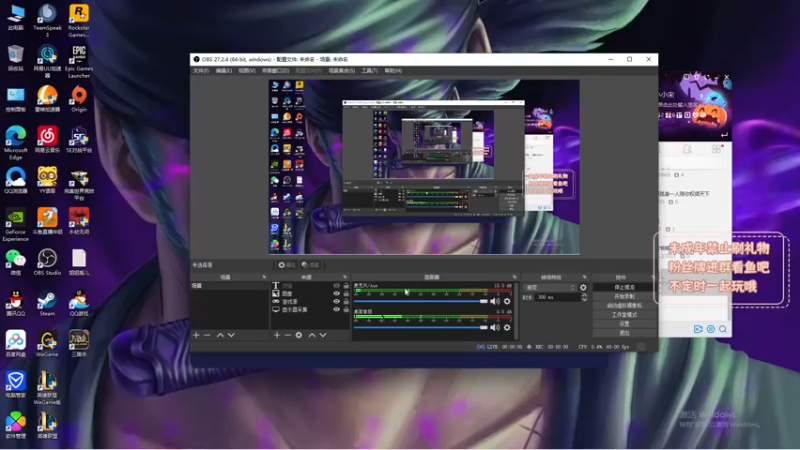The width and height of the screenshot is (800, 450).
Task: Open WeGame desktop icon
Action: click(x=47, y=343)
